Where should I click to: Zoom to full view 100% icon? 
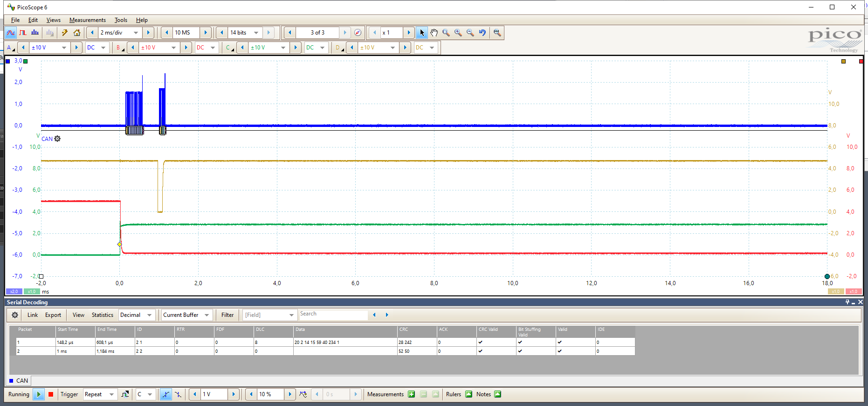[497, 33]
